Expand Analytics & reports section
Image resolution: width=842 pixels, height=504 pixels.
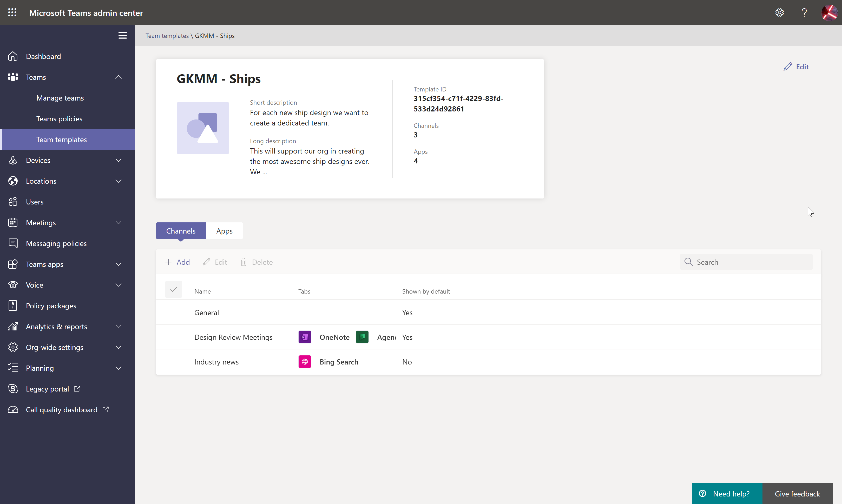pos(118,326)
